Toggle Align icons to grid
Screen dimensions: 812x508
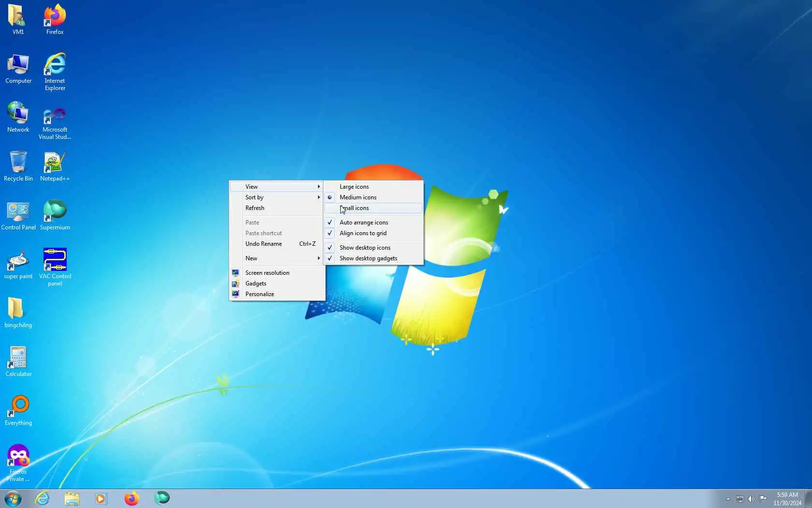click(374, 233)
